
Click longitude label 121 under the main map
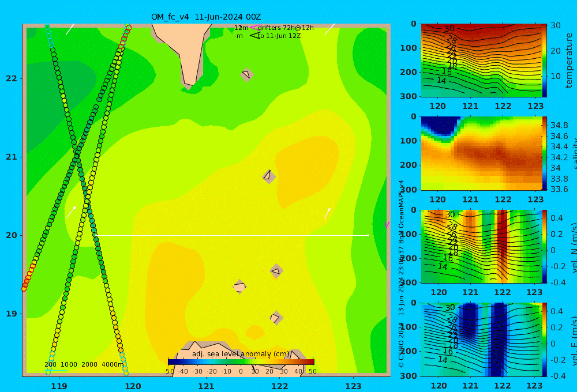tap(206, 386)
